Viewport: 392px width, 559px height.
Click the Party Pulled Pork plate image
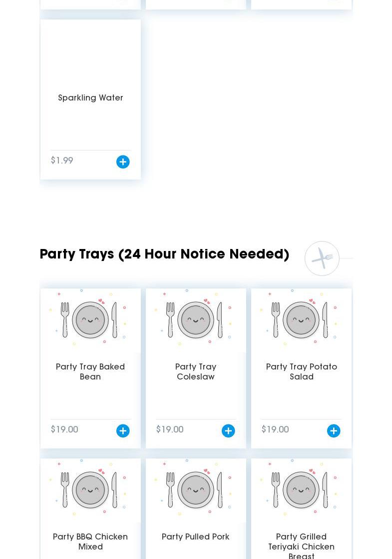pyautogui.click(x=196, y=488)
